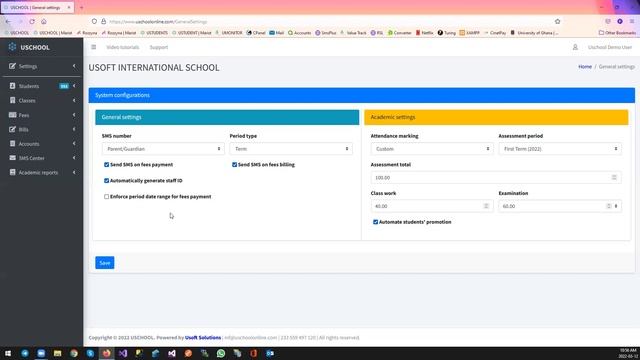Open the Usoft Solutions footer link
The width and height of the screenshot is (640, 360).
click(x=203, y=338)
